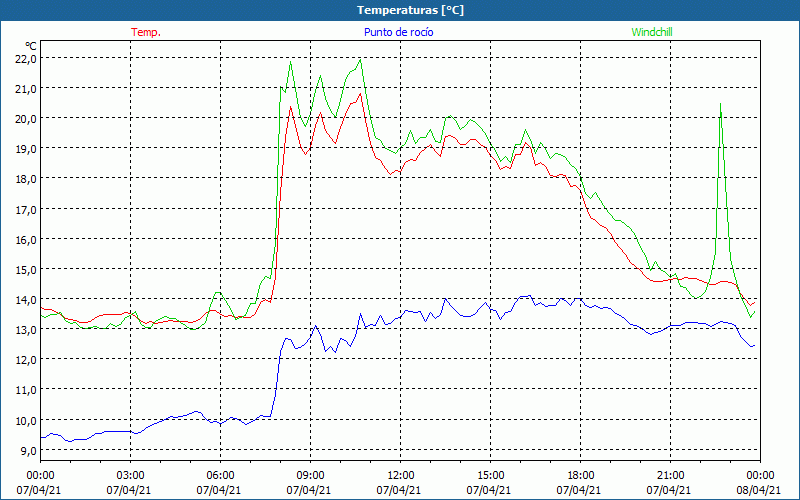Click the 08/04/21 date label
The width and height of the screenshot is (800, 500).
759,490
